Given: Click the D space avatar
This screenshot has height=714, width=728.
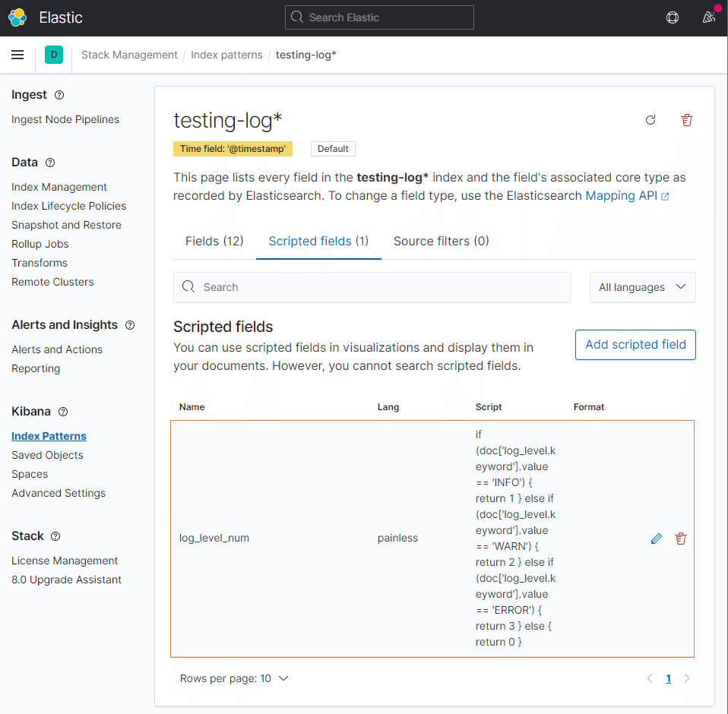Looking at the screenshot, I should pos(53,55).
